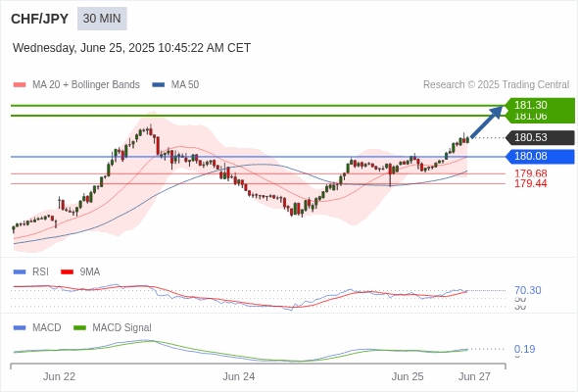Viewport: 578px width, 392px height.
Task: Click the MACD value 0.19 label
Action: 524,349
